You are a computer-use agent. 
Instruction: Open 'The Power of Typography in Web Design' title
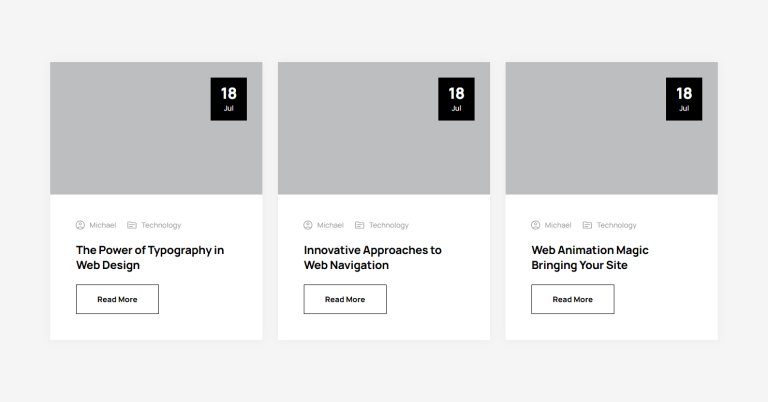(150, 258)
